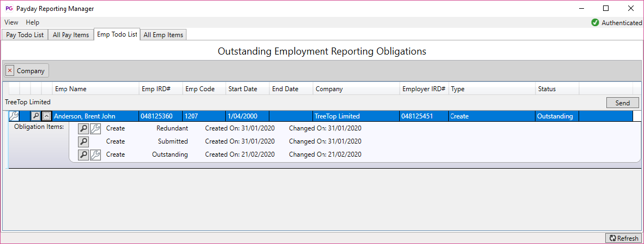Click the Send button for TreeTop Limited
Image resolution: width=644 pixels, height=244 pixels.
[623, 103]
